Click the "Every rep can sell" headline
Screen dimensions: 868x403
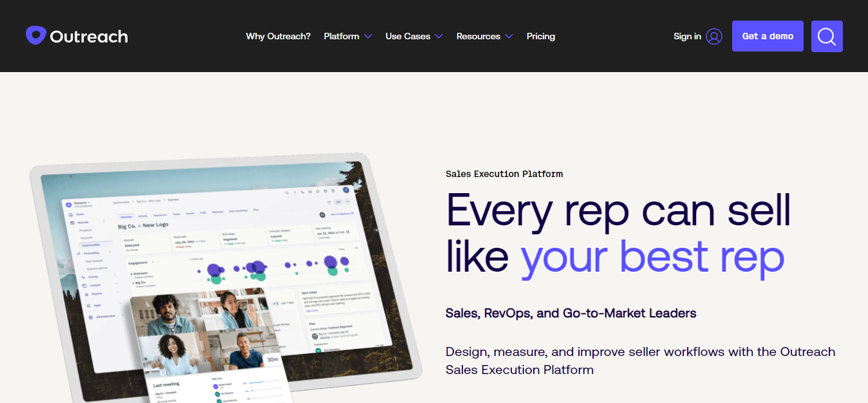pos(618,211)
